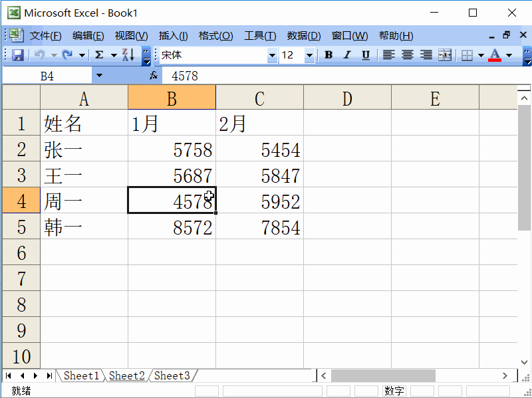Apply red font color button
This screenshot has height=398, width=532.
click(x=495, y=55)
